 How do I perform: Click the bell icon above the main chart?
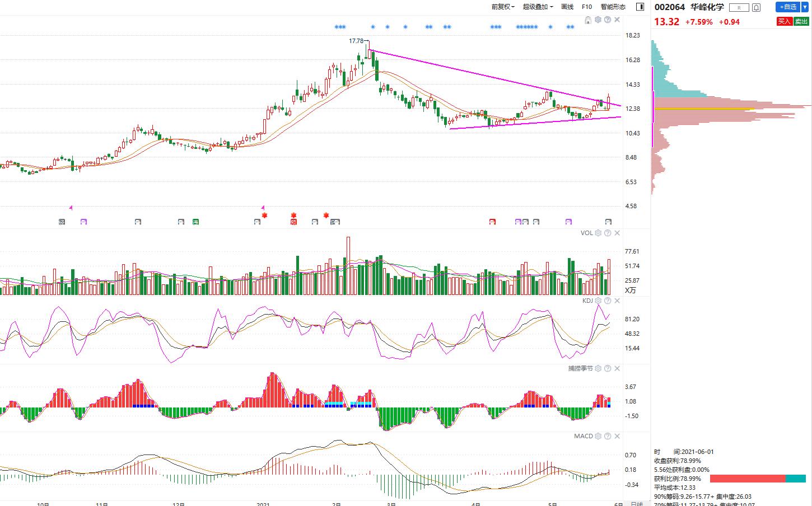click(x=588, y=20)
